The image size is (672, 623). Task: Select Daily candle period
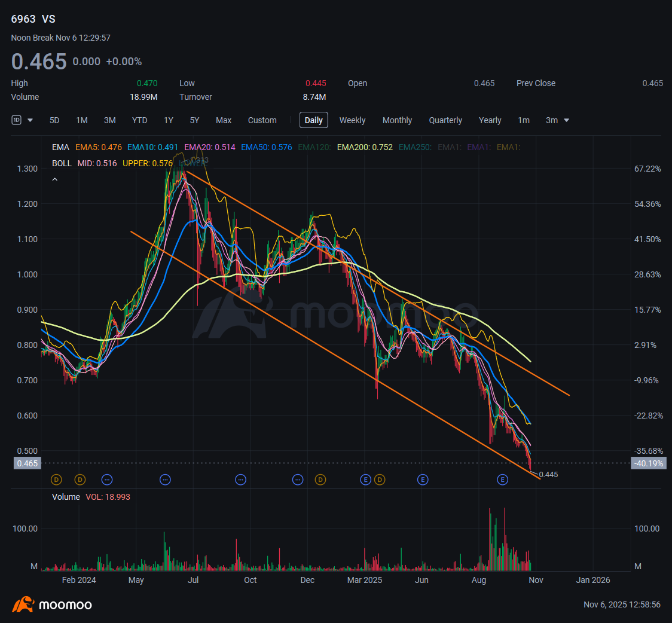tap(314, 120)
